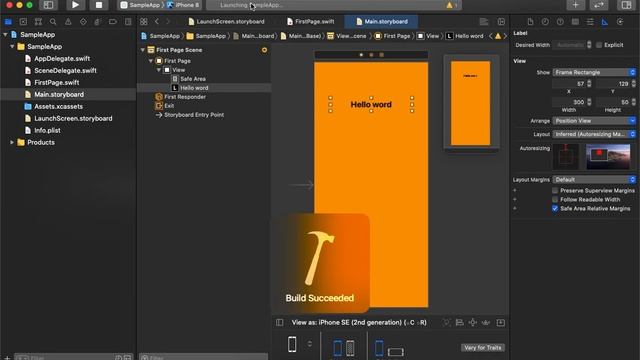
Task: Expand the Products folder
Action: pos(12,142)
